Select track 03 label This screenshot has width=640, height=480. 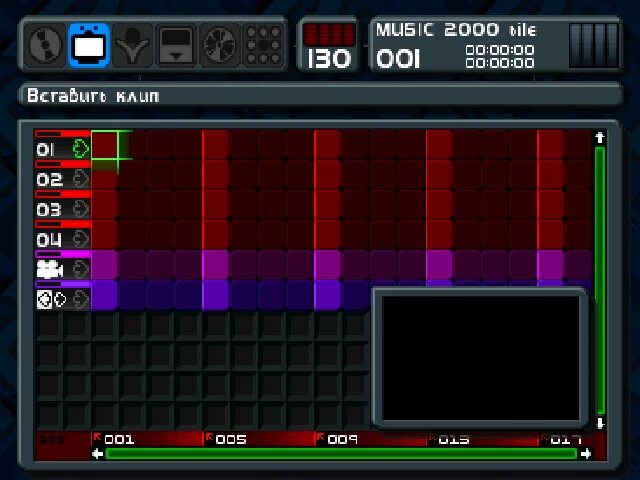[x=49, y=210]
